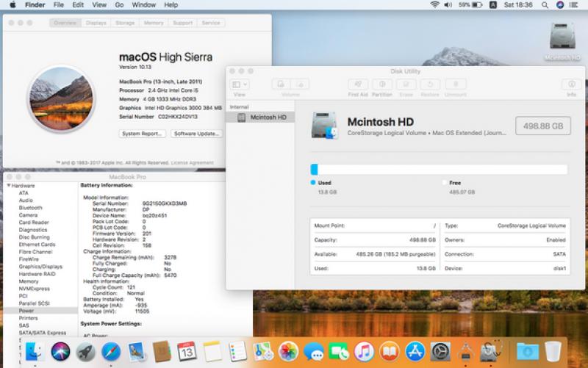This screenshot has width=588, height=368.
Task: Click the add Volume button in Disk Utility
Action: pos(282,84)
